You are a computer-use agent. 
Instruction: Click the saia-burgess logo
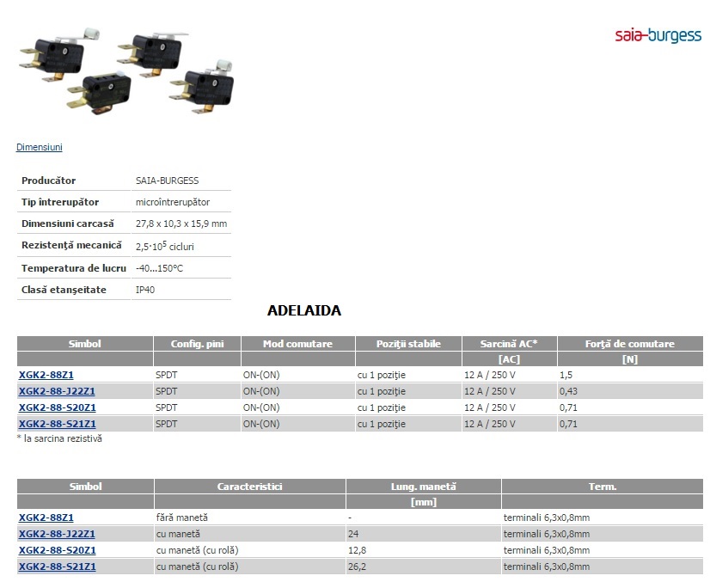tap(658, 35)
